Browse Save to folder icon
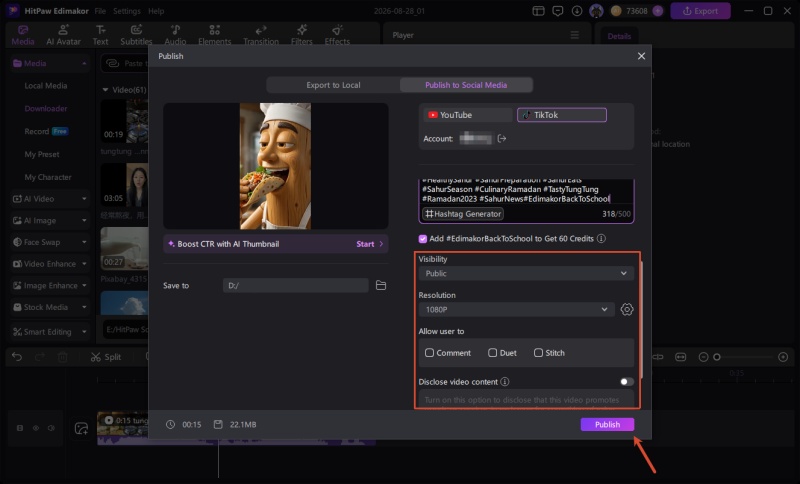The width and height of the screenshot is (800, 484). coord(381,285)
